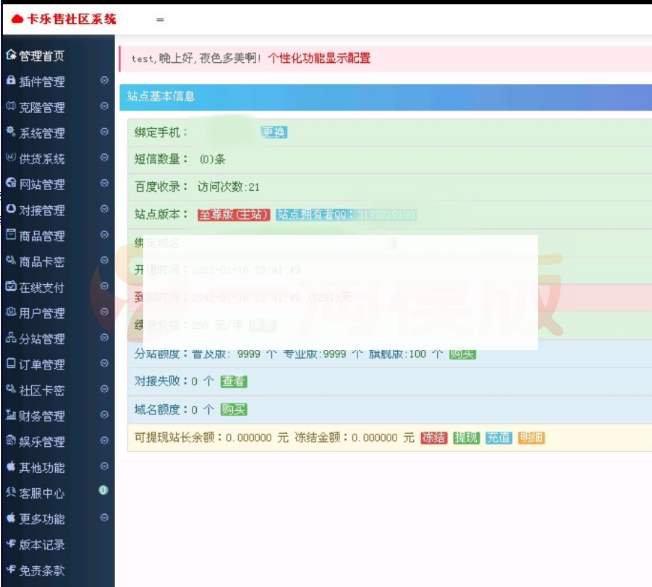Click the green badge next to 客服中心
The height and width of the screenshot is (587, 652).
103,492
